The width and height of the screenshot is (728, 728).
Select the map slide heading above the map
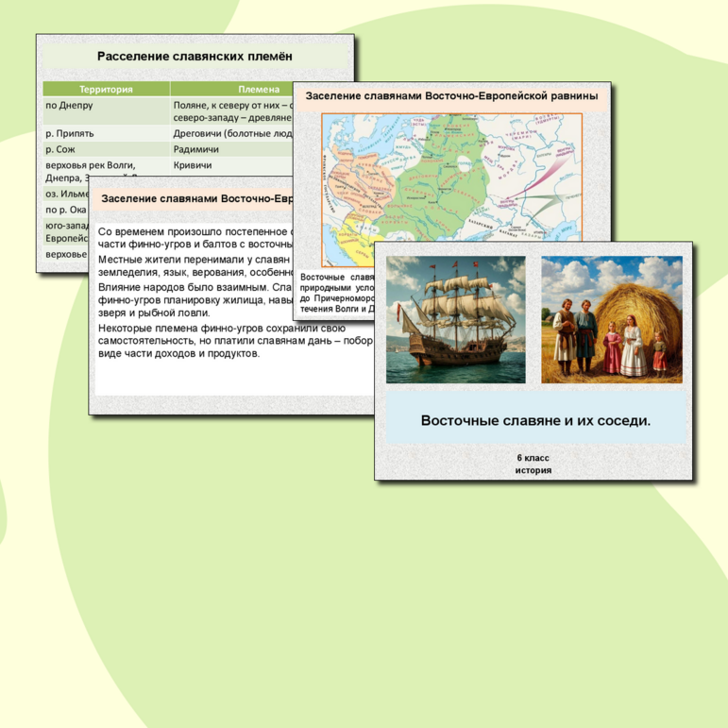[x=451, y=95]
